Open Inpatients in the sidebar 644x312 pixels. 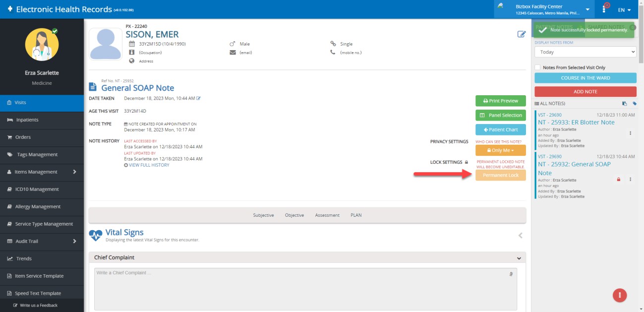pyautogui.click(x=27, y=120)
